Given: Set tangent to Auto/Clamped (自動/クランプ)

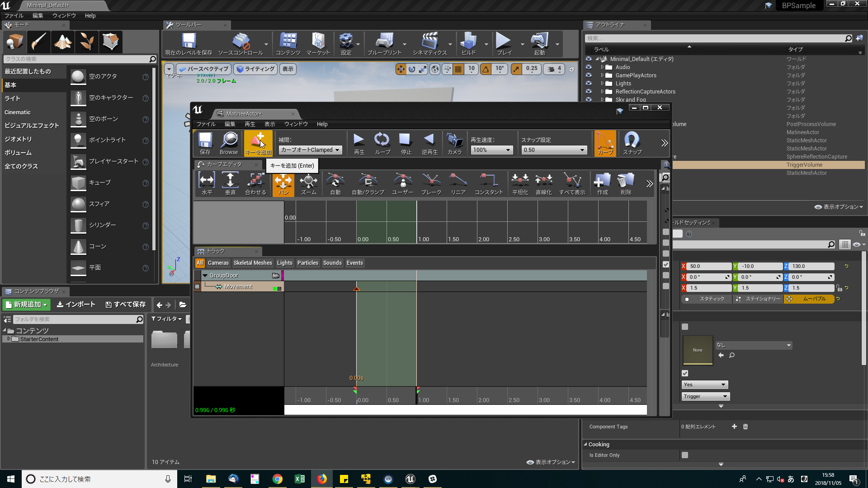Looking at the screenshot, I should pyautogui.click(x=368, y=183).
